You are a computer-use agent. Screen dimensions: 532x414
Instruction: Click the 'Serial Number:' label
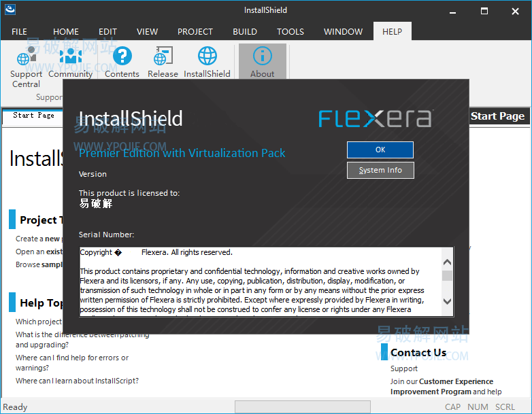[106, 235]
